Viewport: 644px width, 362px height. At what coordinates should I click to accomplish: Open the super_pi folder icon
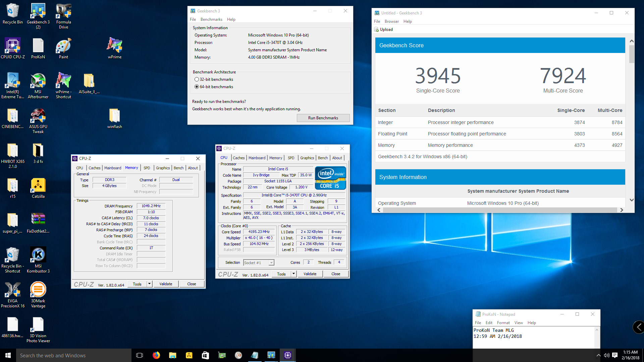(13, 223)
